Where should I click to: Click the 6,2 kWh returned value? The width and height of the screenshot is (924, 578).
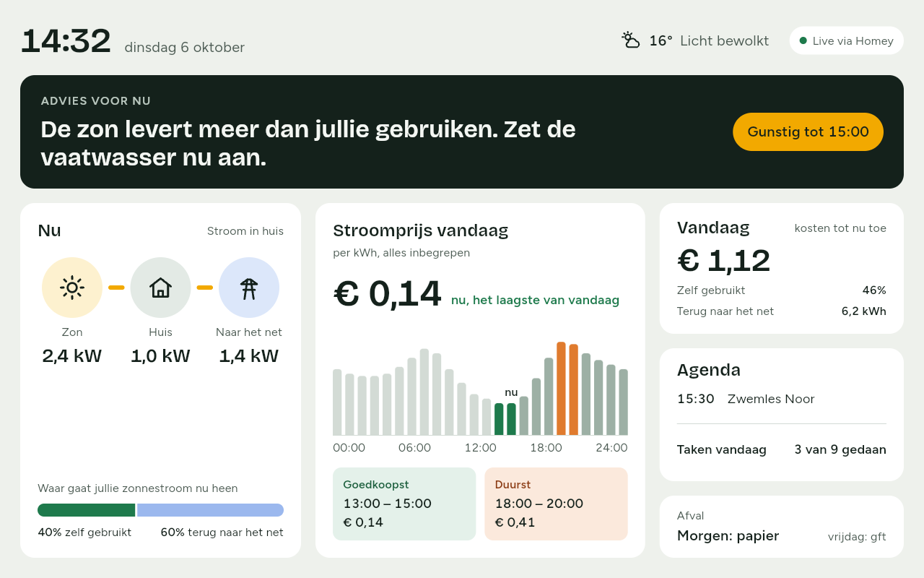864,311
